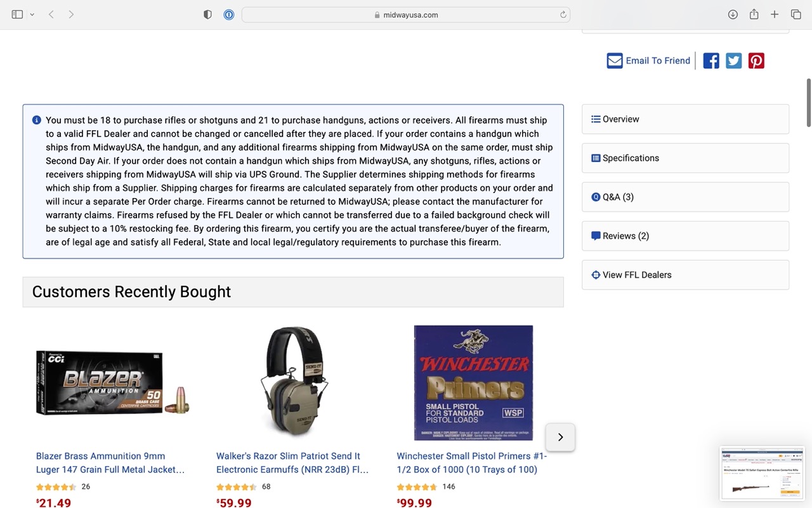Image resolution: width=812 pixels, height=508 pixels.
Task: Open Safari downloads icon
Action: click(733, 15)
